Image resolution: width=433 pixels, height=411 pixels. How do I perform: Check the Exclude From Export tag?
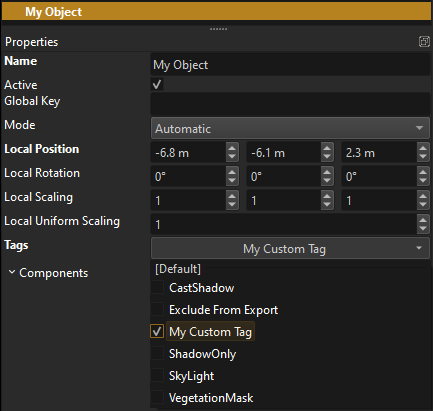click(x=157, y=309)
